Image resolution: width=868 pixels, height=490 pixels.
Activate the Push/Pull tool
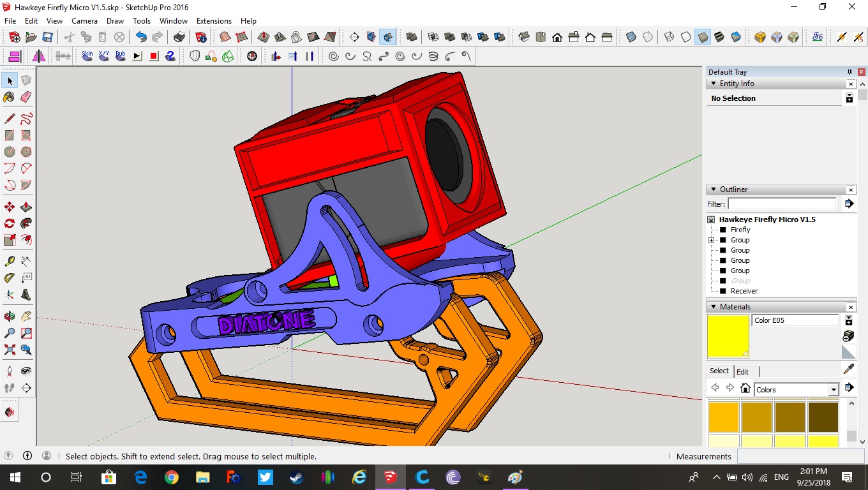[26, 207]
